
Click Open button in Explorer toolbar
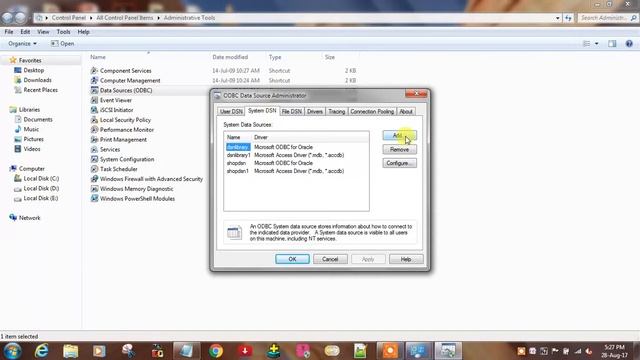(62, 43)
